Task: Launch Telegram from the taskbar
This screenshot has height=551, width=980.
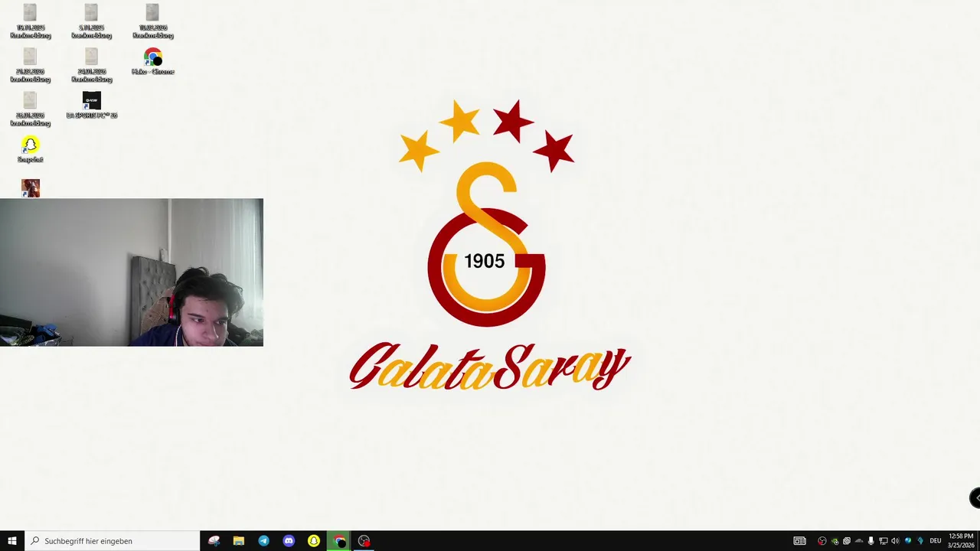Action: (263, 541)
